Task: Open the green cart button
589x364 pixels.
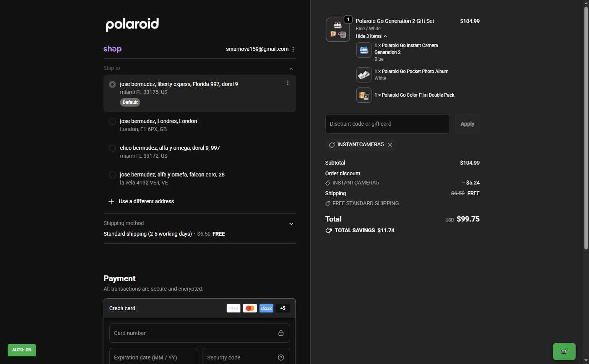Action: pos(564,352)
